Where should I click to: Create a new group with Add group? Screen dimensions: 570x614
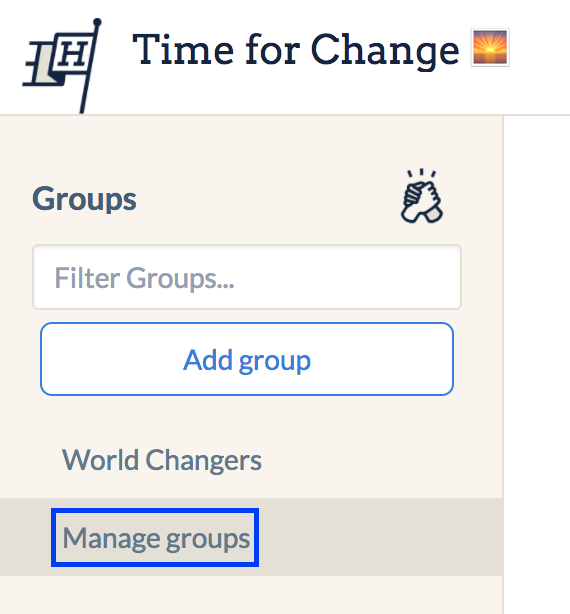[x=247, y=359]
